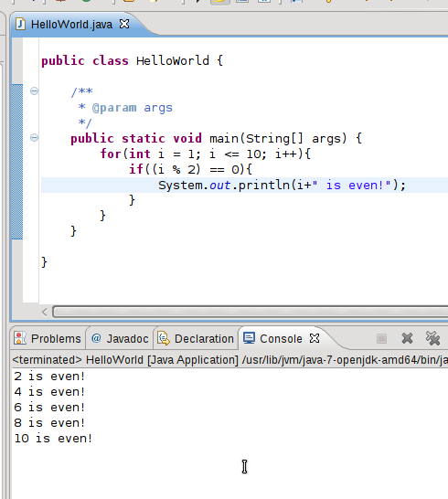The image size is (448, 499).
Task: Click the 'if((i % 2) == 0){' line
Action: click(190, 169)
